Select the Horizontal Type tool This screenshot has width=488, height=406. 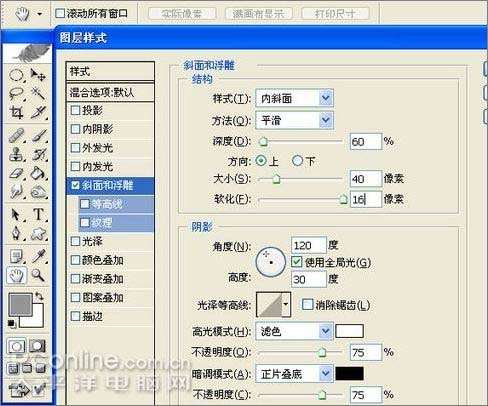click(x=38, y=214)
